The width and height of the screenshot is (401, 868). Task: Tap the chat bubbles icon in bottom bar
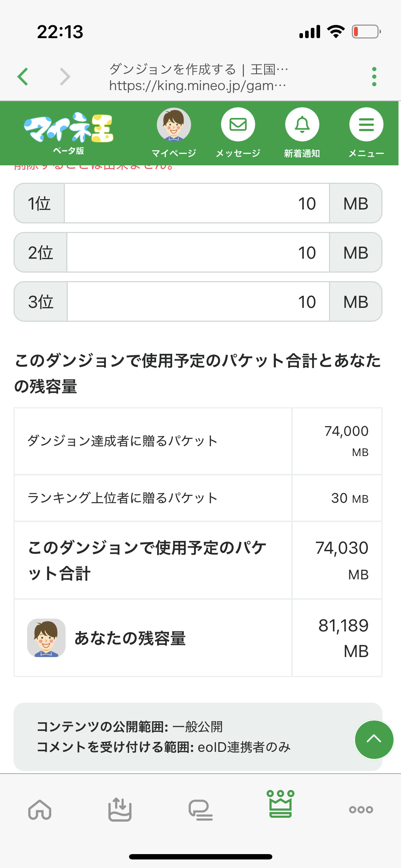click(x=200, y=810)
